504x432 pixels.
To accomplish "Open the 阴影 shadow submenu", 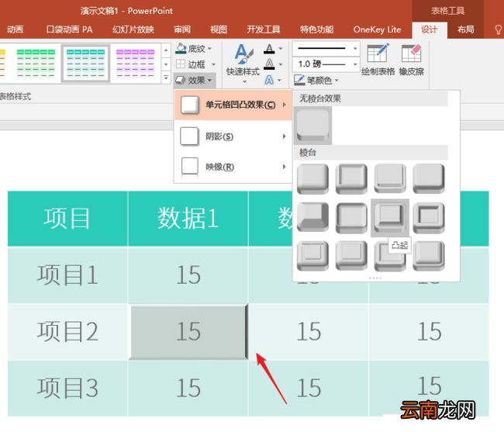I will point(233,137).
